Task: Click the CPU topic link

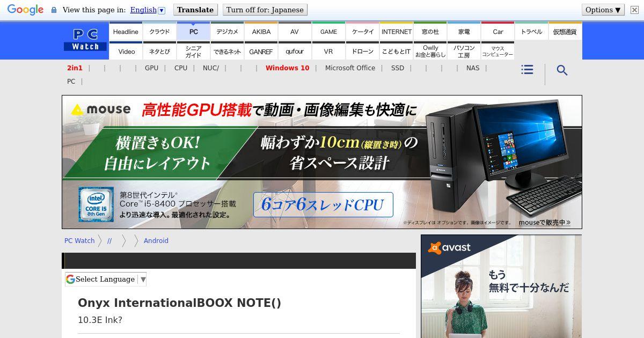Action: [x=181, y=68]
